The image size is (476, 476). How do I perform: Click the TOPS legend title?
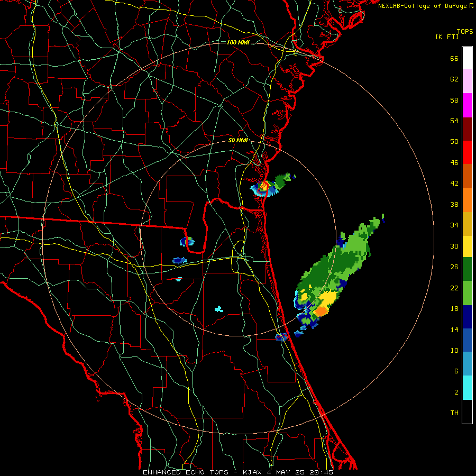tap(465, 31)
